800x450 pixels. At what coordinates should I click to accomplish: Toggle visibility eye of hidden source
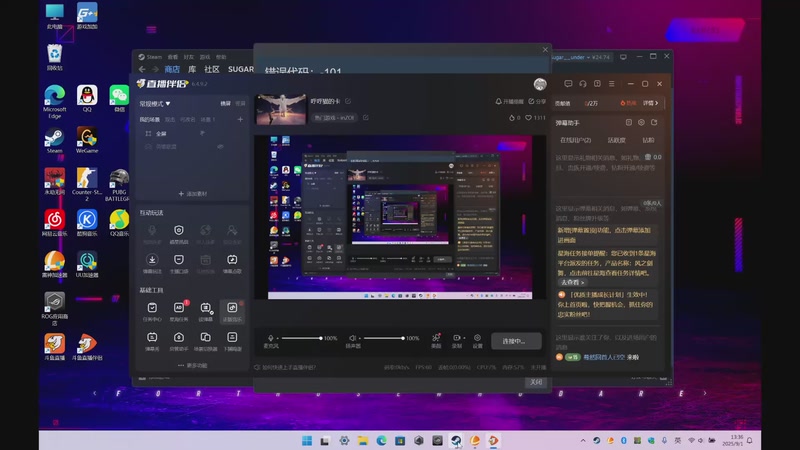click(220, 146)
